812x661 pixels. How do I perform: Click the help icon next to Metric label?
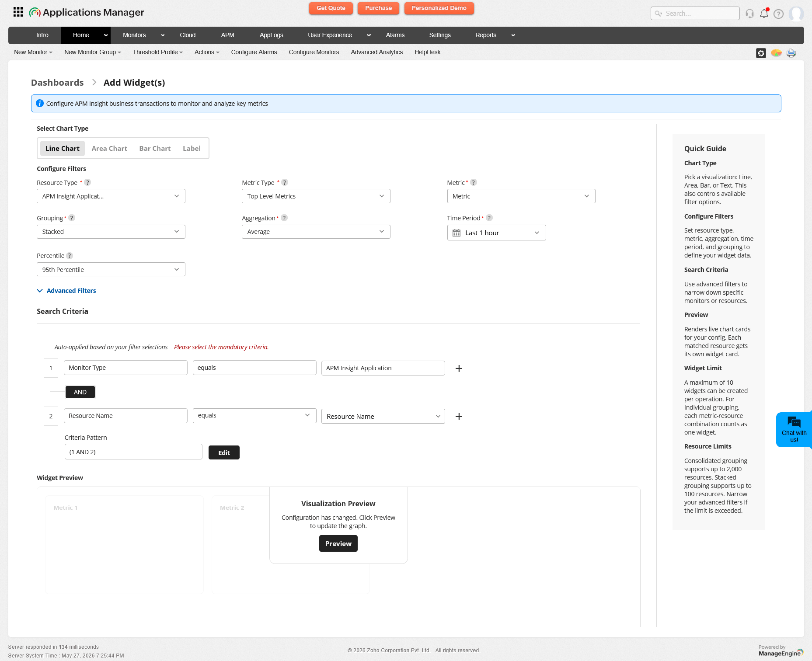point(474,182)
